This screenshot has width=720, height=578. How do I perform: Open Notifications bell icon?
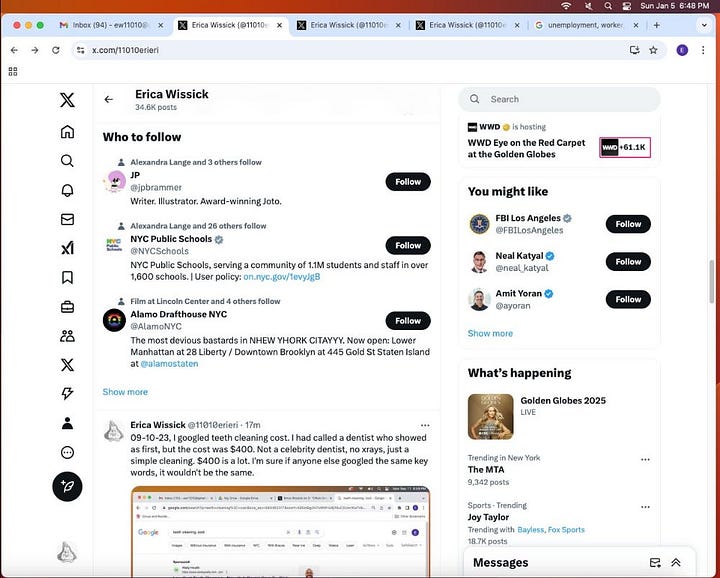[67, 190]
